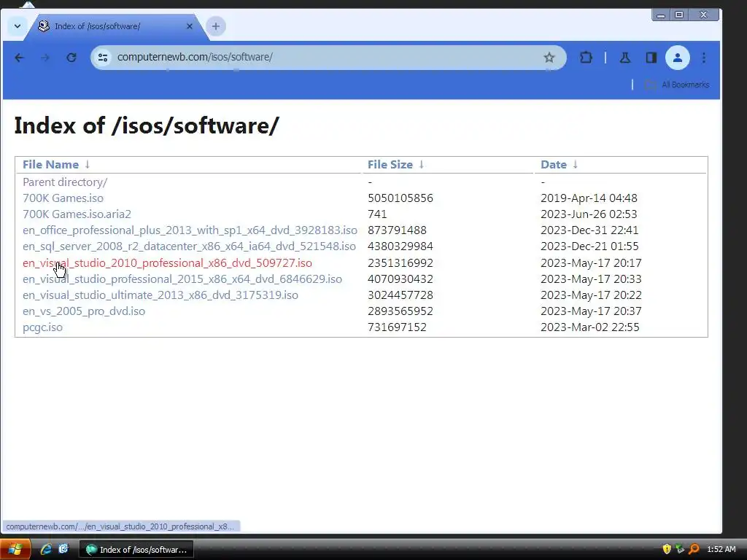Toggle the browser side panel
747x560 pixels.
pos(651,58)
